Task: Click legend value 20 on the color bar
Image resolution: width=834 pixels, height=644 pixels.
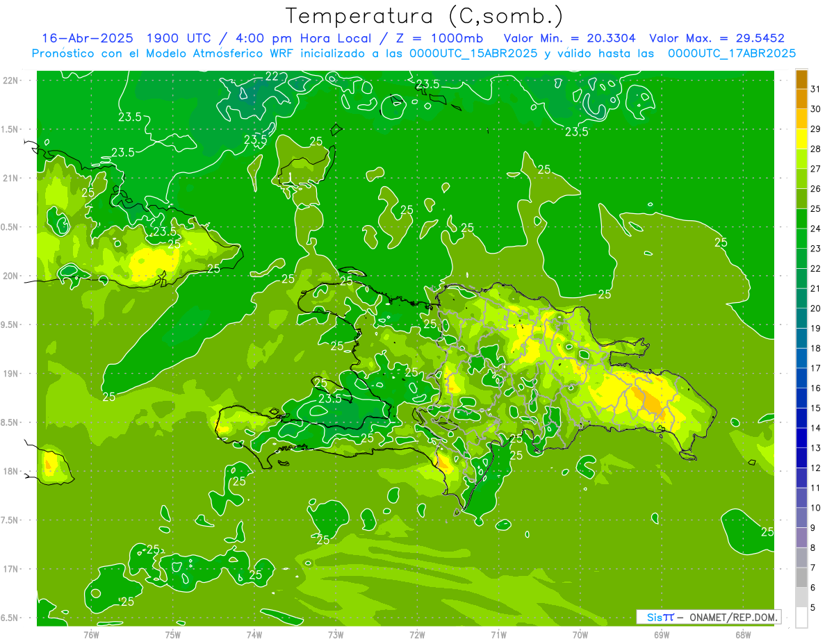Action: point(816,308)
